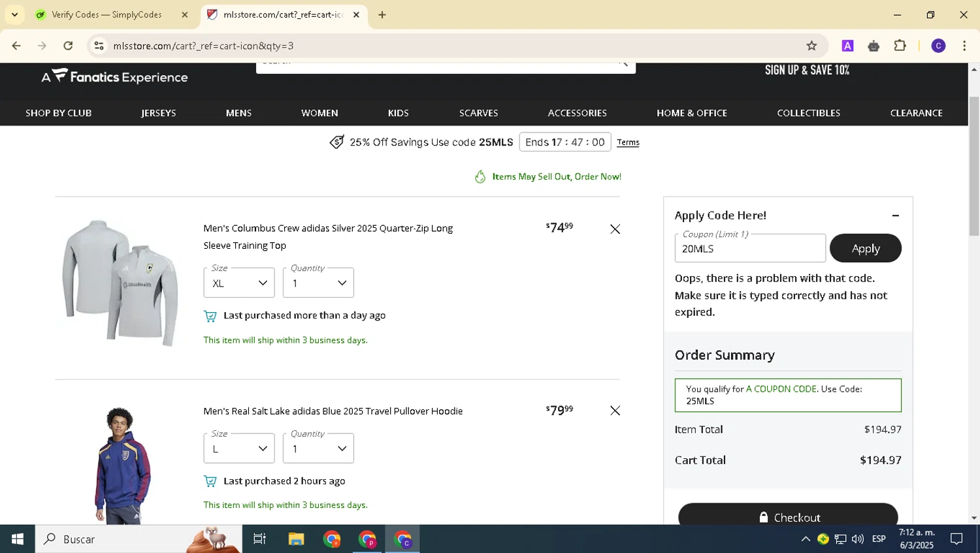Screen dimensions: 980x553
Task: Click SIGN UP & SAVE 10% link
Action: pos(807,70)
